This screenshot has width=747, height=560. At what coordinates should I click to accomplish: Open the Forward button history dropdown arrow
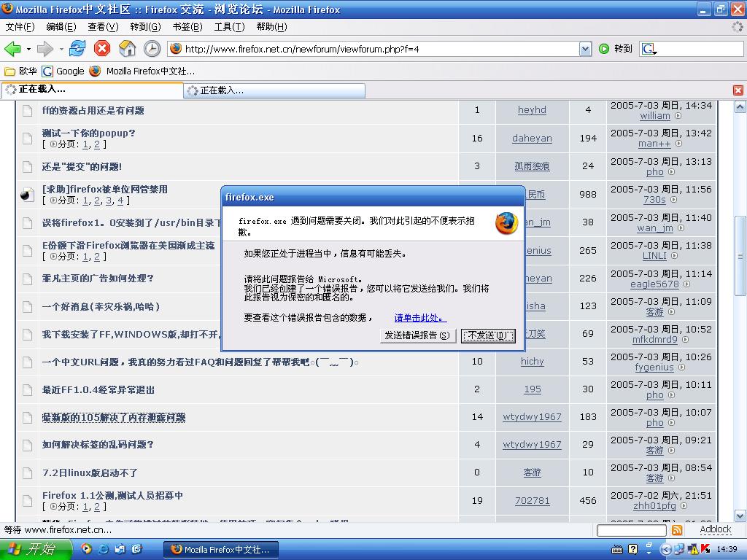[61, 49]
